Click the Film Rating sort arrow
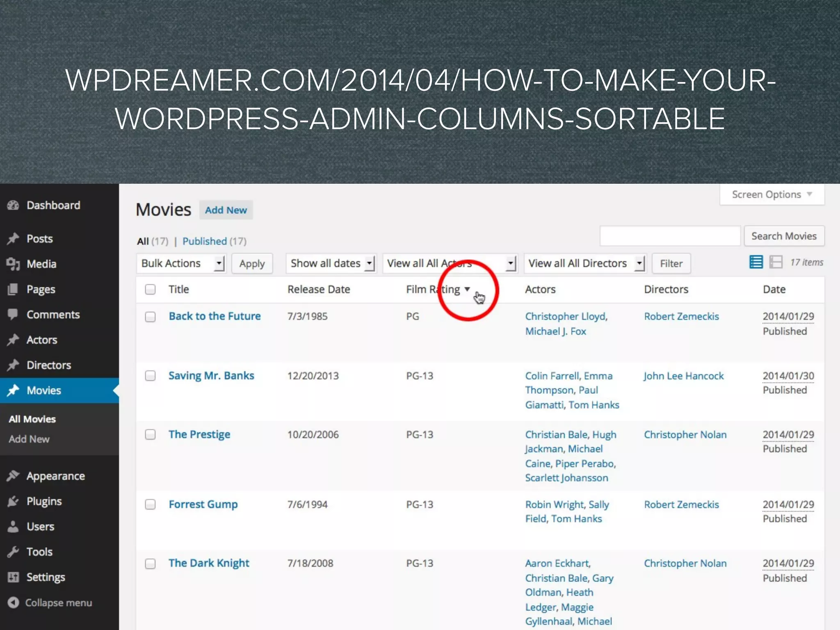Viewport: 840px width, 630px height. pyautogui.click(x=467, y=289)
